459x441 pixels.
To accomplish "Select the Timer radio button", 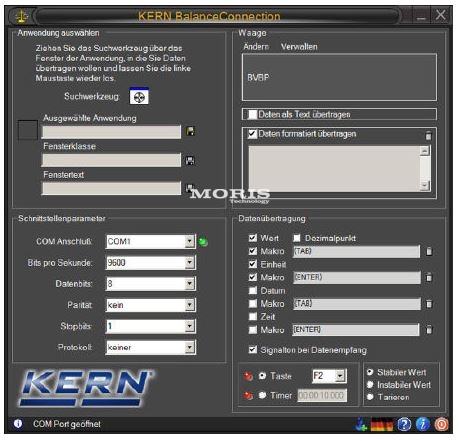I will pos(262,395).
